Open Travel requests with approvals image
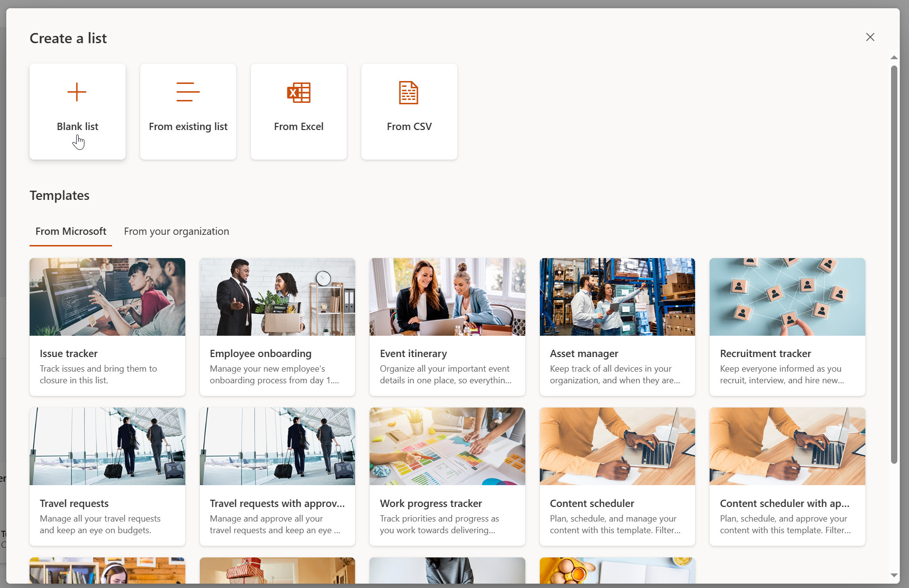Screen dimensions: 909x588 pos(277,446)
